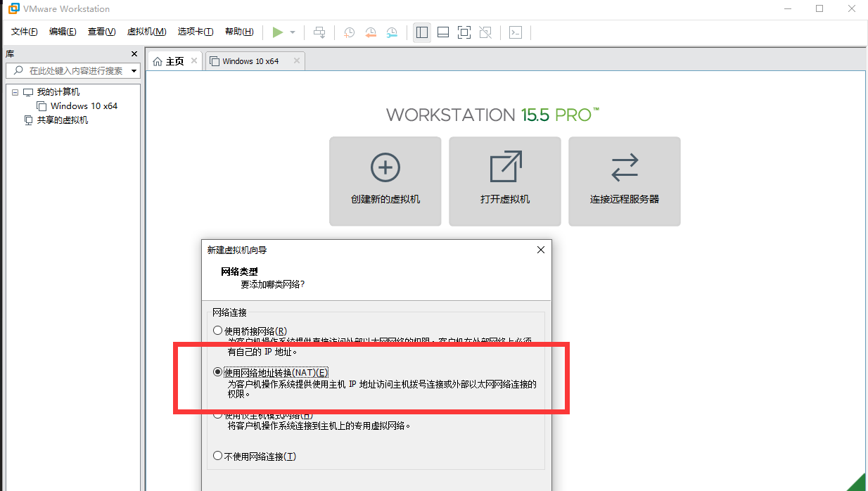Open the 文件(F) menu
868x491 pixels.
click(25, 32)
